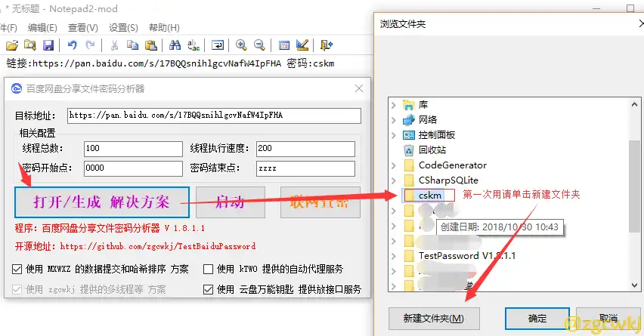Click the down arrow of folder tree scrollbar

point(635,285)
